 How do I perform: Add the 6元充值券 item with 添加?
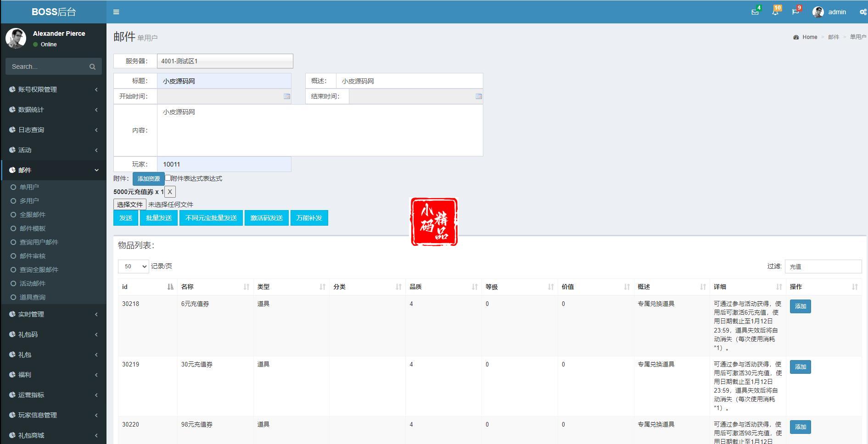801,306
